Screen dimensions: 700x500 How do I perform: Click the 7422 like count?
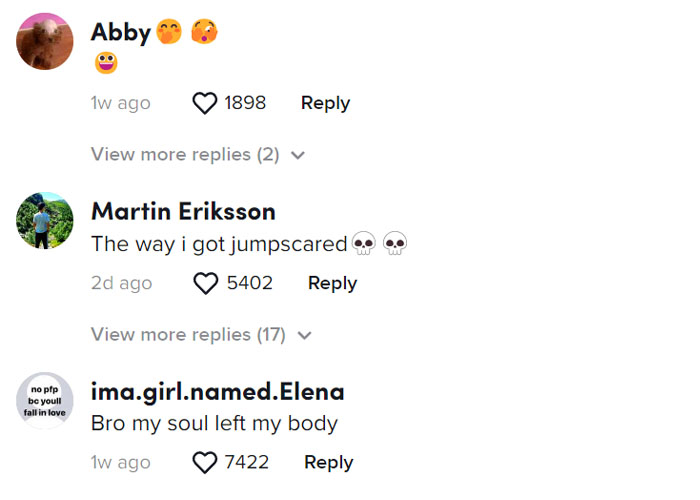pyautogui.click(x=247, y=462)
